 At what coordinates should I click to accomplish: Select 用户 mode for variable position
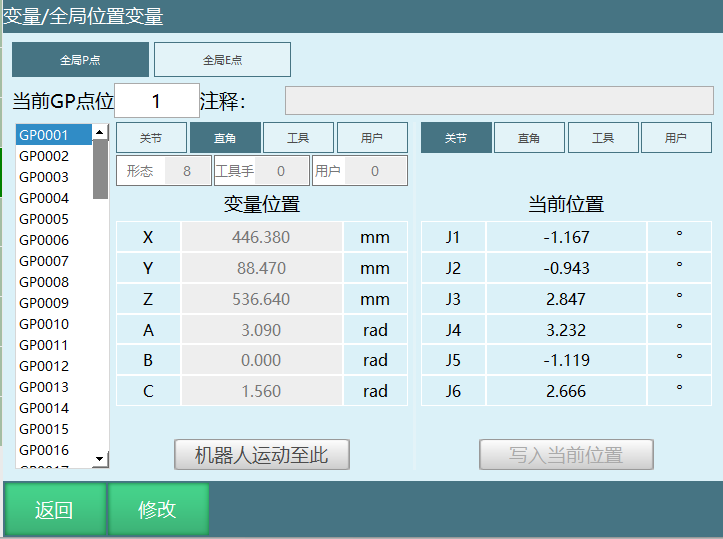pyautogui.click(x=372, y=138)
